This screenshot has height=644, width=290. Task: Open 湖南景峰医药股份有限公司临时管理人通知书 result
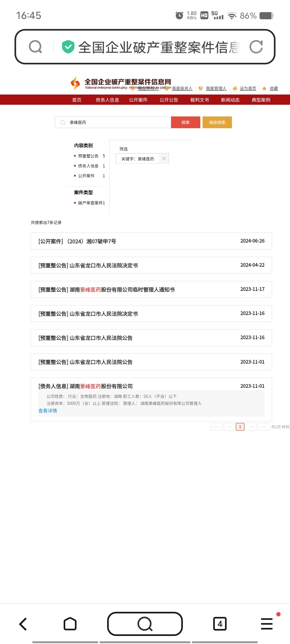(x=151, y=289)
